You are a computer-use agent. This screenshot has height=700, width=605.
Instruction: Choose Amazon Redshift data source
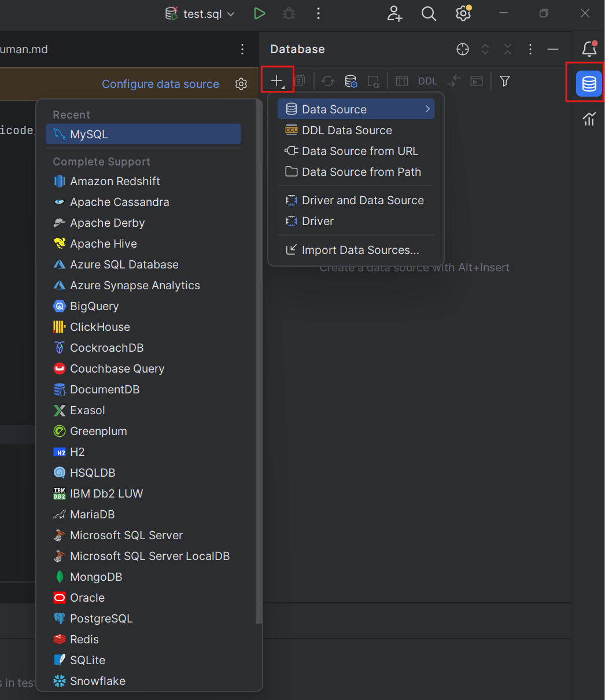click(143, 181)
